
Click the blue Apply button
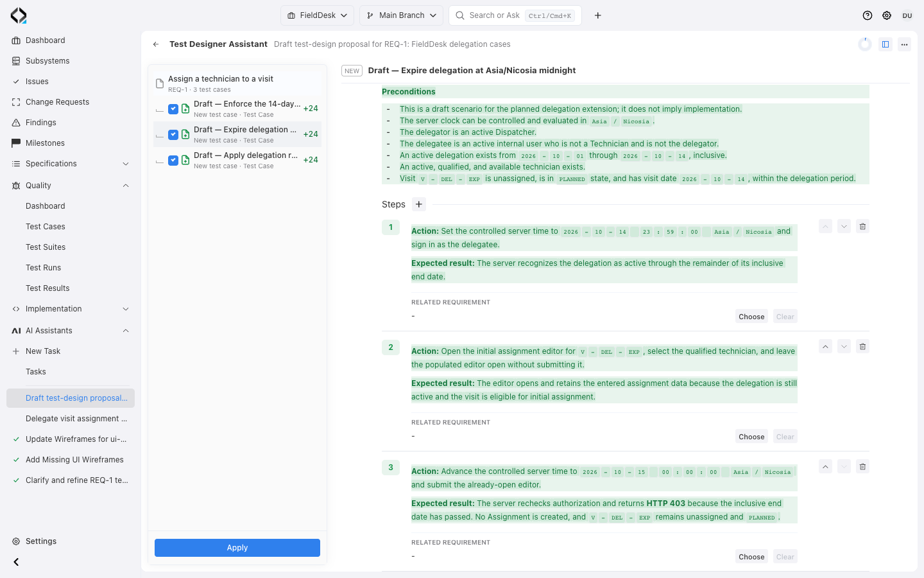click(237, 548)
